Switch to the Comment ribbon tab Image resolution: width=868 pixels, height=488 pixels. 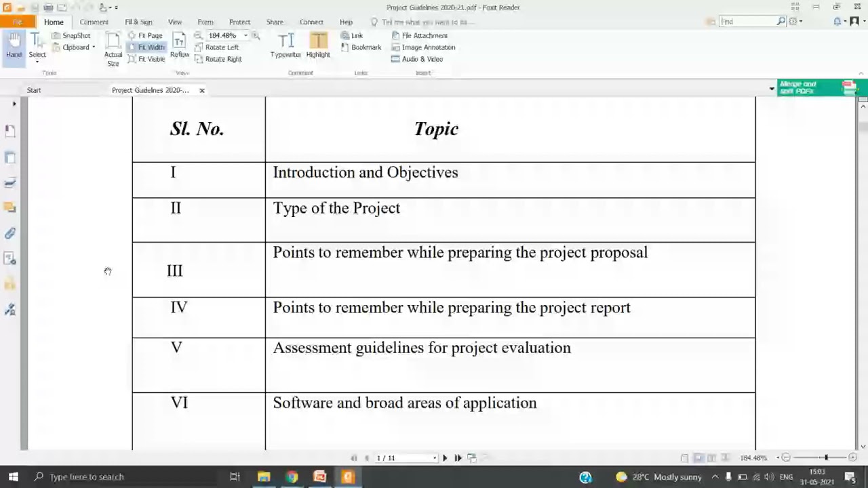94,22
